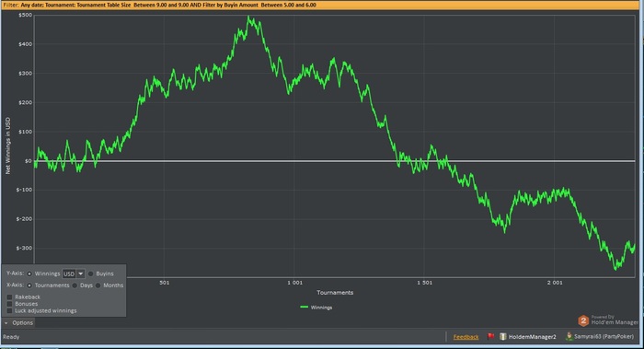Click the Winnings legend entry

coord(316,307)
